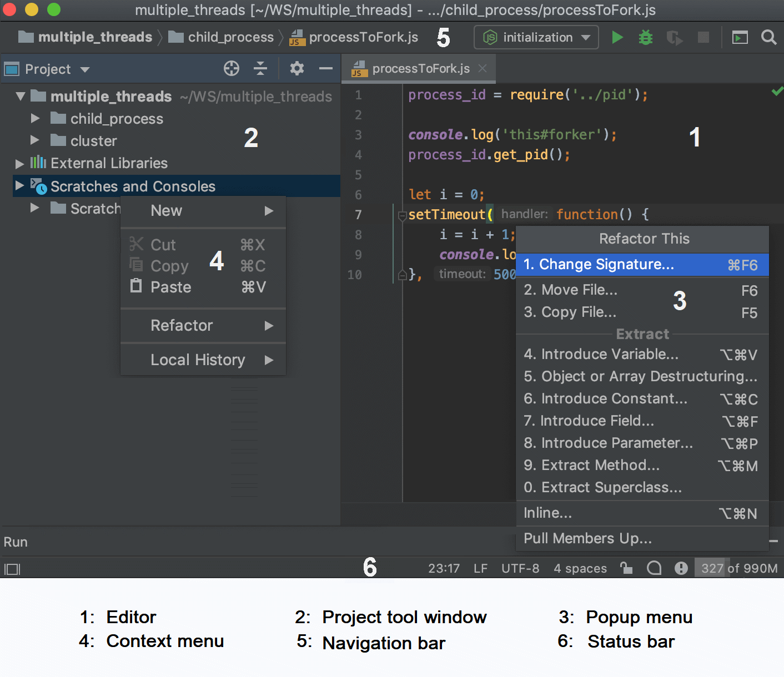Choose Introduce Parameter refactoring

(642, 443)
